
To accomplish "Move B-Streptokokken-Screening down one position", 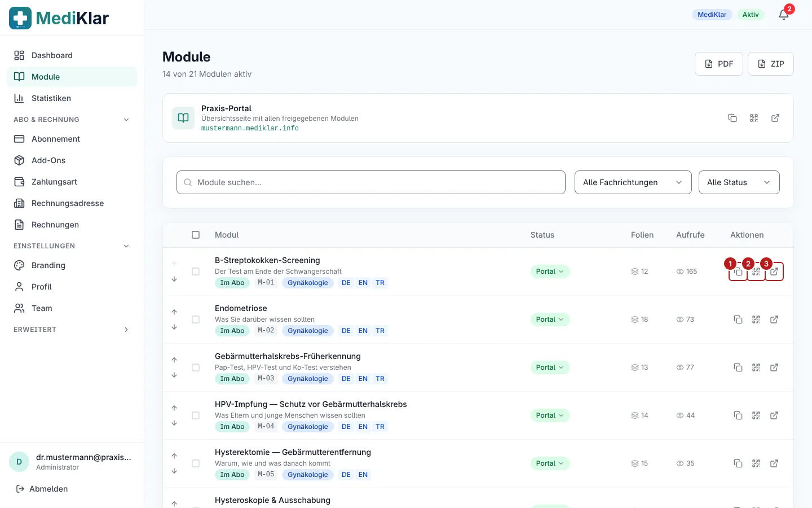I will pos(174,279).
